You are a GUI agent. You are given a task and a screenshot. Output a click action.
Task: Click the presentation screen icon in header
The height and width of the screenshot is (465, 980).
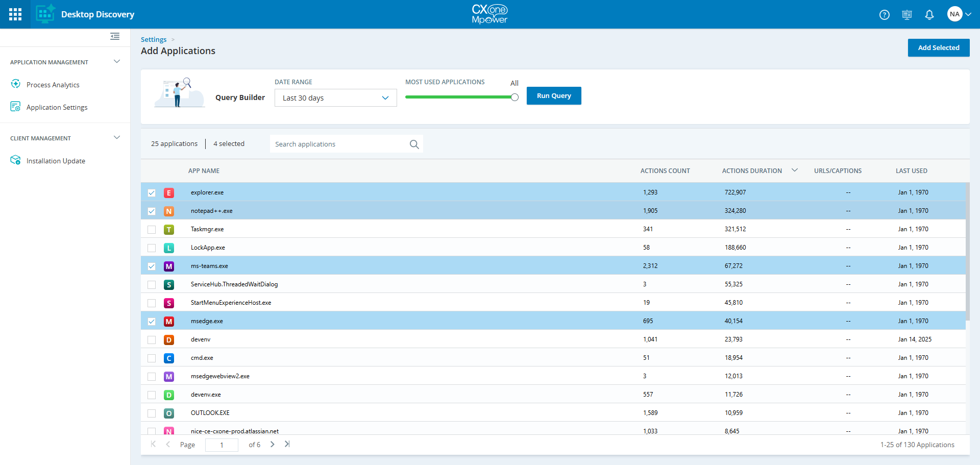[x=907, y=15]
